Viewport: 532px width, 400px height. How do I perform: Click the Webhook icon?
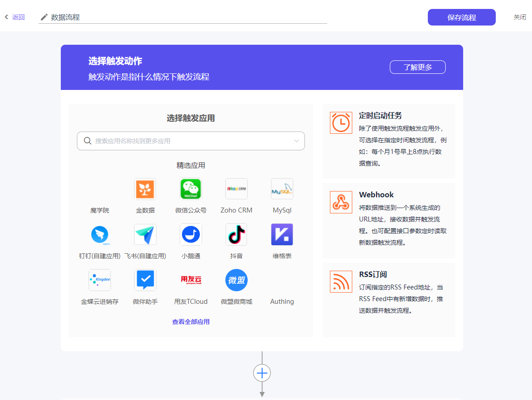[341, 202]
